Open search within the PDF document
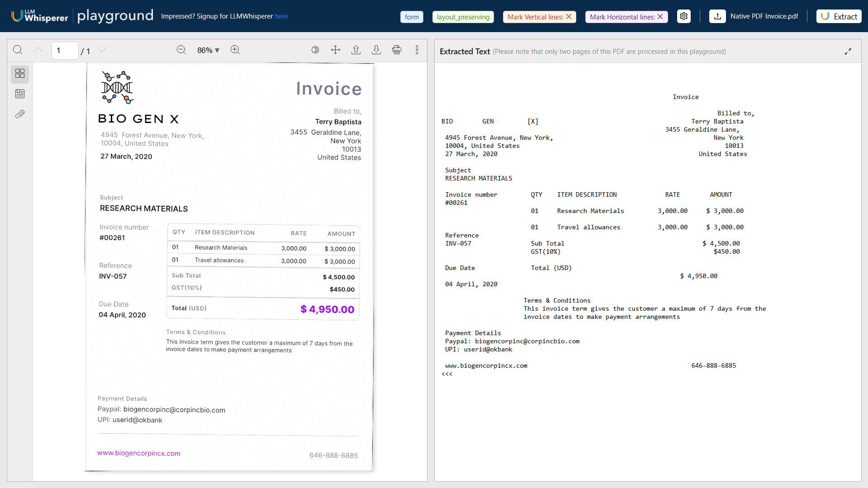The height and width of the screenshot is (488, 868). click(x=18, y=50)
